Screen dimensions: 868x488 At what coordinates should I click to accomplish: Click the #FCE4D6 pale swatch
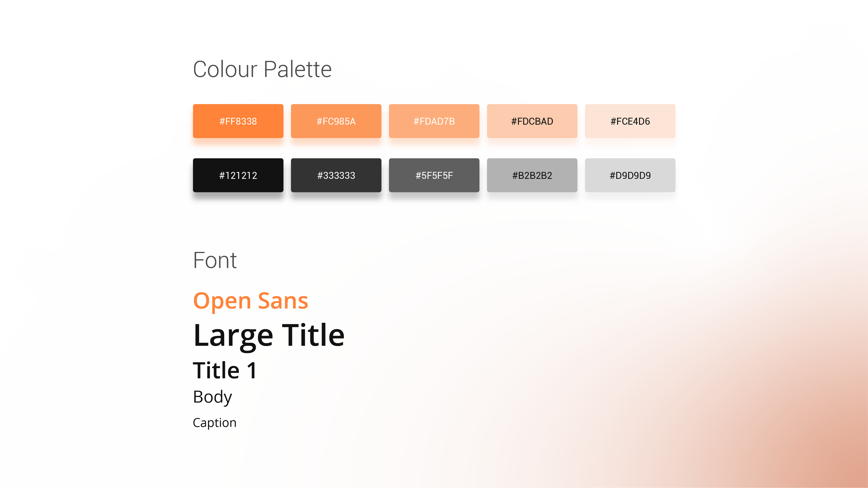(x=630, y=121)
